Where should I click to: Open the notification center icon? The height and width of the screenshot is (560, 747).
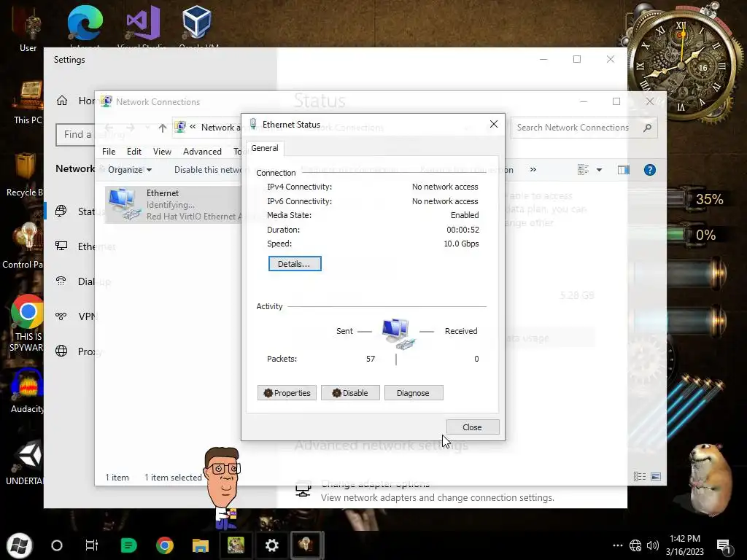[x=724, y=547]
